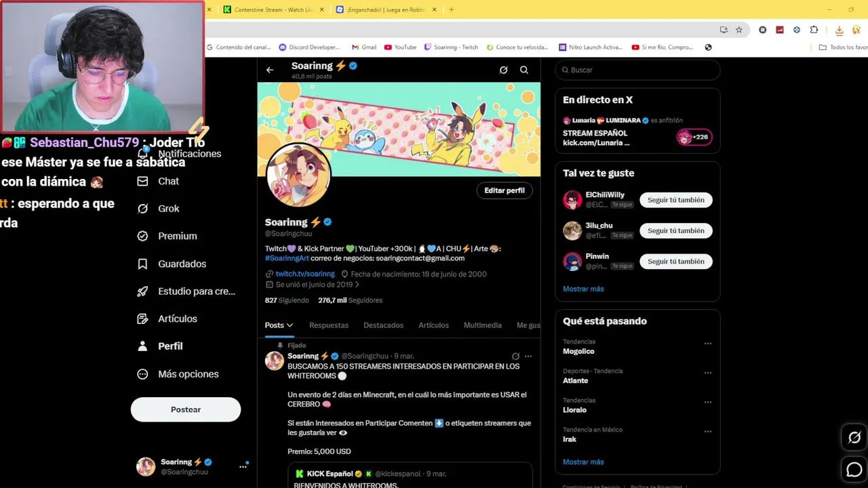Click the back arrow on profile header
This screenshot has width=868, height=488.
(x=270, y=70)
